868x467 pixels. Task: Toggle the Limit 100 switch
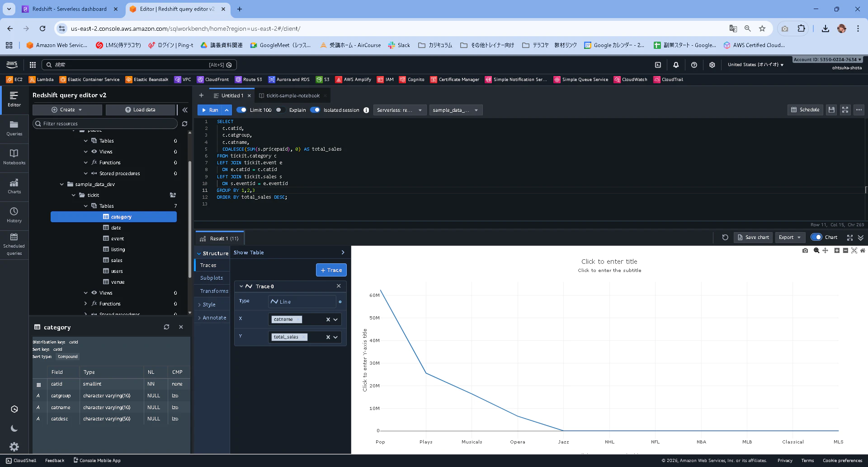click(241, 110)
